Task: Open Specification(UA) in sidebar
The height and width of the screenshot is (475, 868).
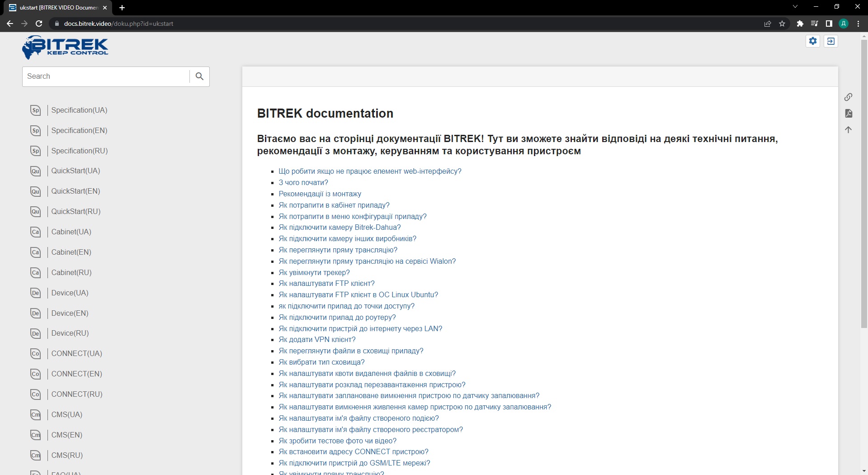Action: [79, 110]
